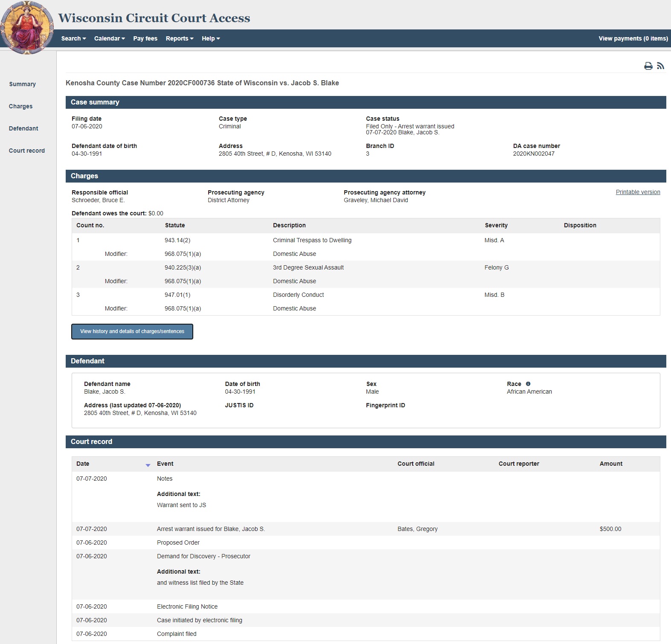Click Felony G severity cell

(497, 267)
